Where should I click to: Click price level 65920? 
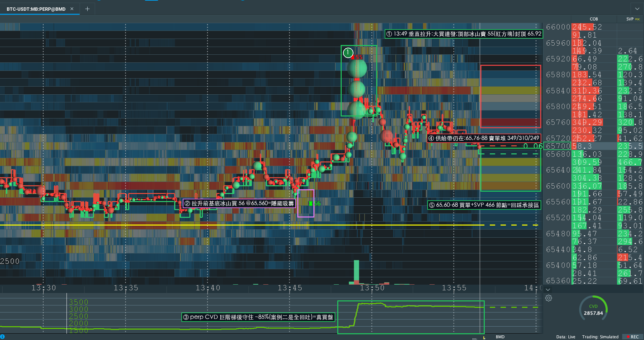[558, 59]
